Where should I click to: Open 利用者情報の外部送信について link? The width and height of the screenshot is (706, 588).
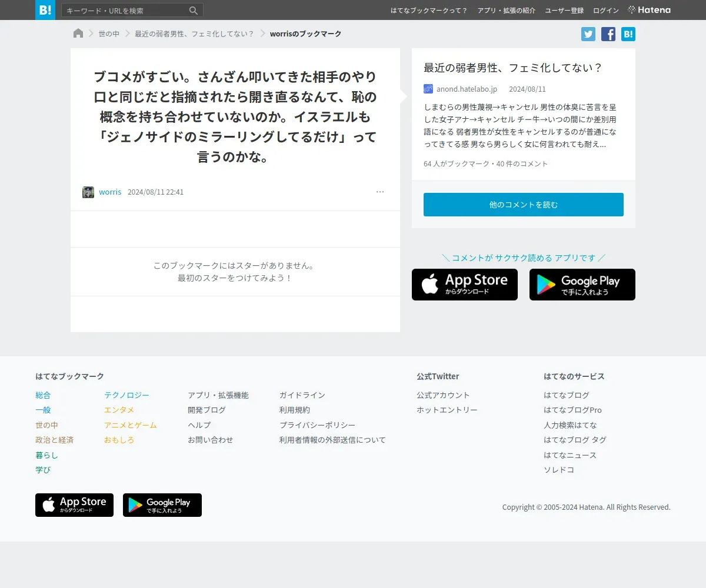pyautogui.click(x=332, y=440)
